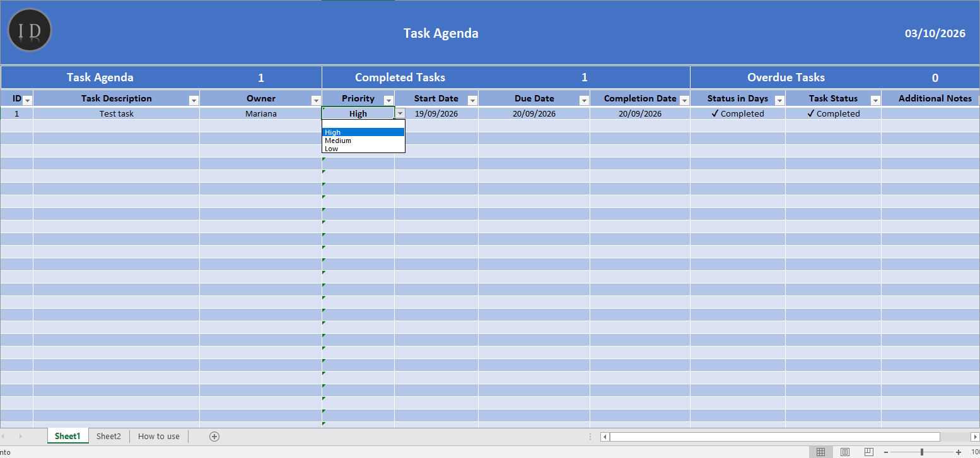The image size is (980, 458).
Task: Zoom out with the minus icon
Action: [x=886, y=452]
